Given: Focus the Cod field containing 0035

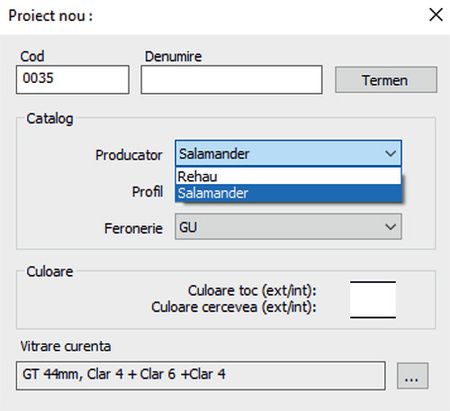Looking at the screenshot, I should click(x=73, y=80).
